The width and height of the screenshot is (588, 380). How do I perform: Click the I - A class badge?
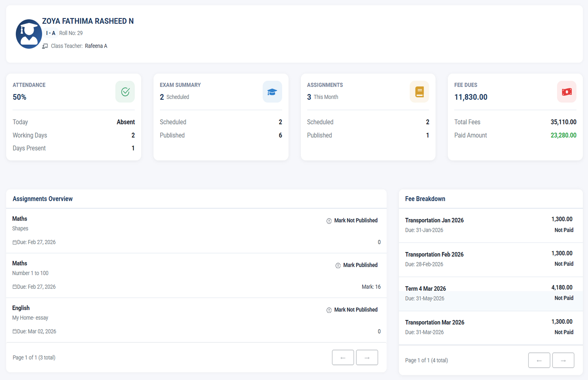tap(51, 33)
